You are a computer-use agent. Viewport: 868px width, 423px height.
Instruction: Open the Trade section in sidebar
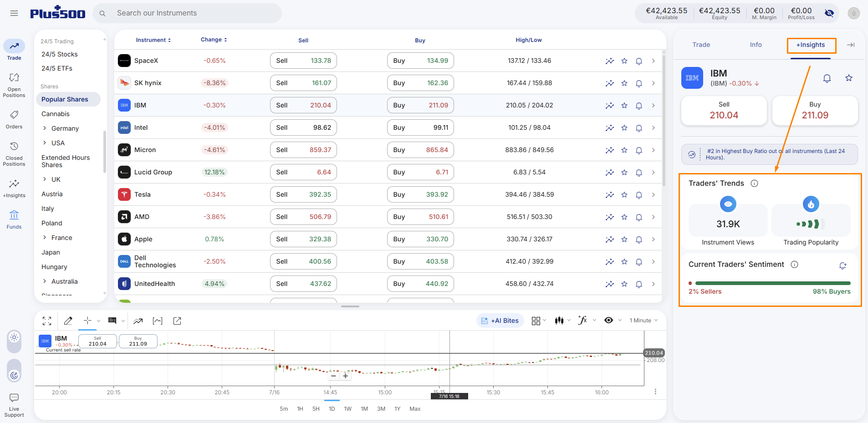(14, 50)
